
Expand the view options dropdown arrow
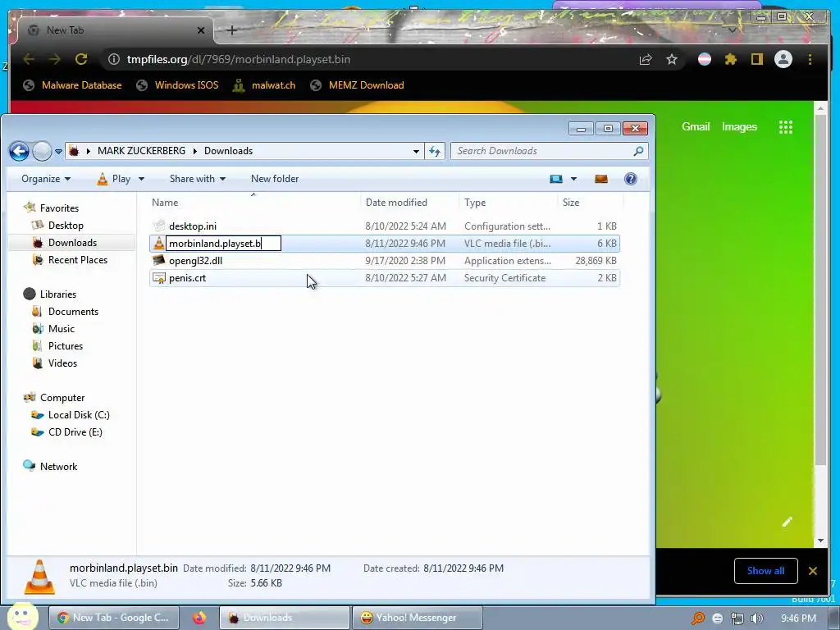click(573, 179)
